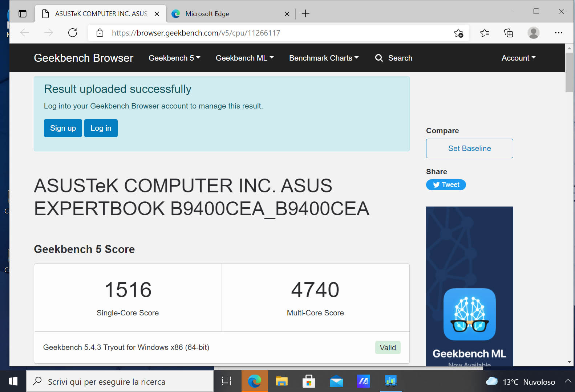Image resolution: width=575 pixels, height=392 pixels.
Task: Click the Log in button
Action: (x=101, y=128)
